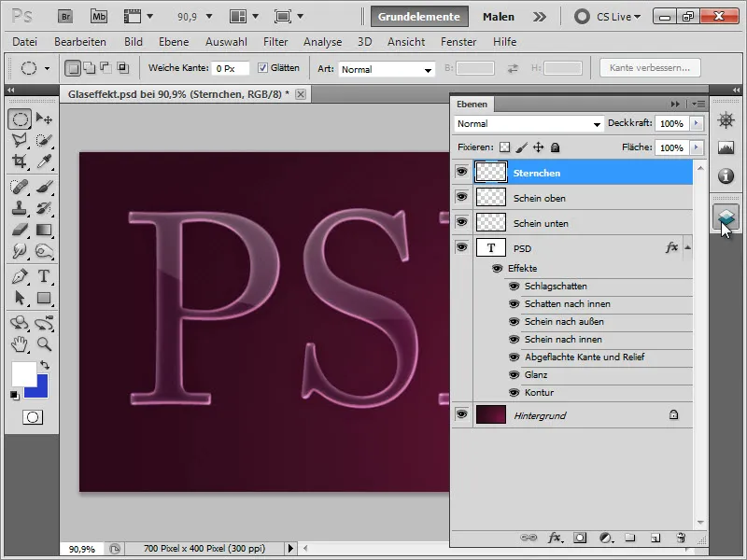Viewport: 747px width, 560px height.
Task: Select the Move tool
Action: click(44, 119)
